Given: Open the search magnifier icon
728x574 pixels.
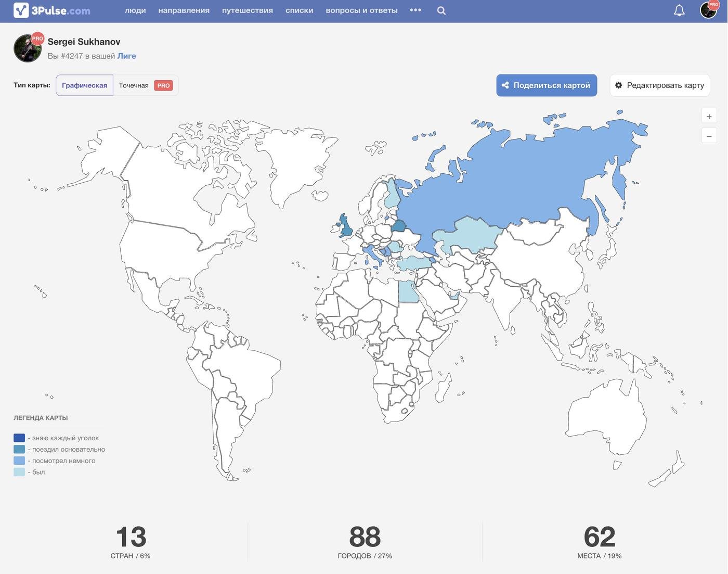Looking at the screenshot, I should point(441,10).
